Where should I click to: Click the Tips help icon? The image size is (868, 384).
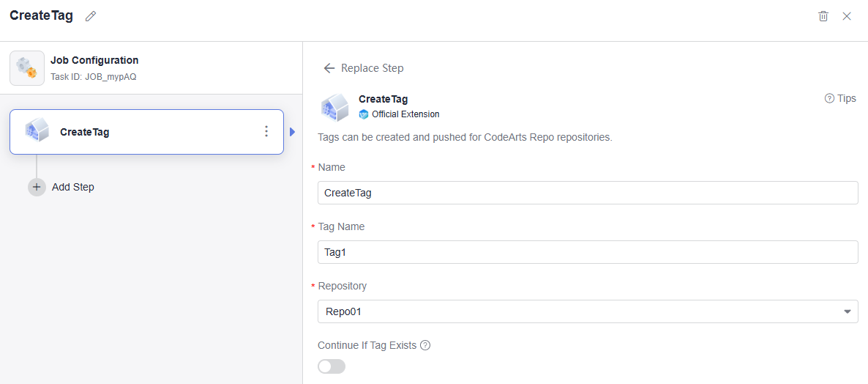(829, 98)
